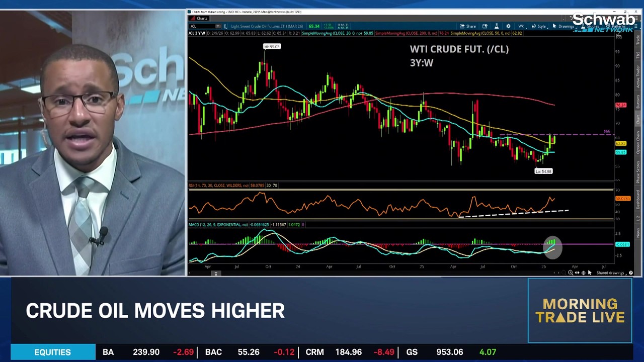The width and height of the screenshot is (644, 362).
Task: Open Phase Scores sidebar tab
Action: pos(638,172)
